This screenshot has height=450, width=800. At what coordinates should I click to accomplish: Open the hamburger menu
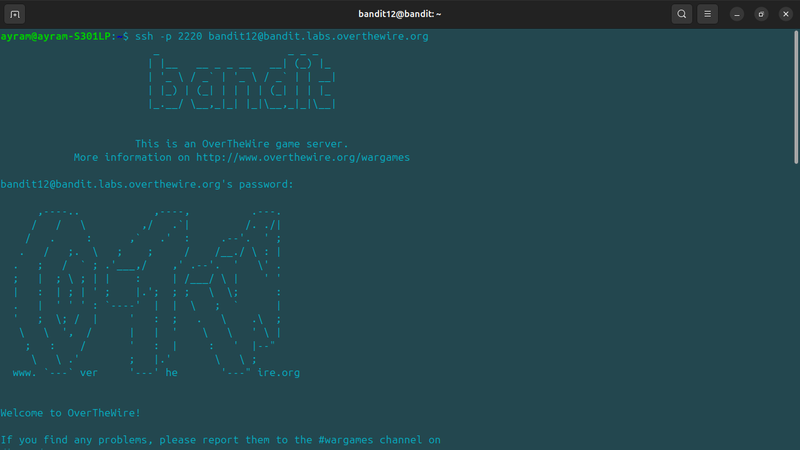click(x=708, y=14)
